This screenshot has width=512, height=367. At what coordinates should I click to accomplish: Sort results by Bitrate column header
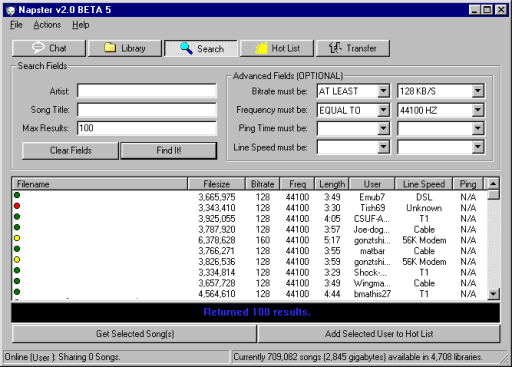point(263,184)
